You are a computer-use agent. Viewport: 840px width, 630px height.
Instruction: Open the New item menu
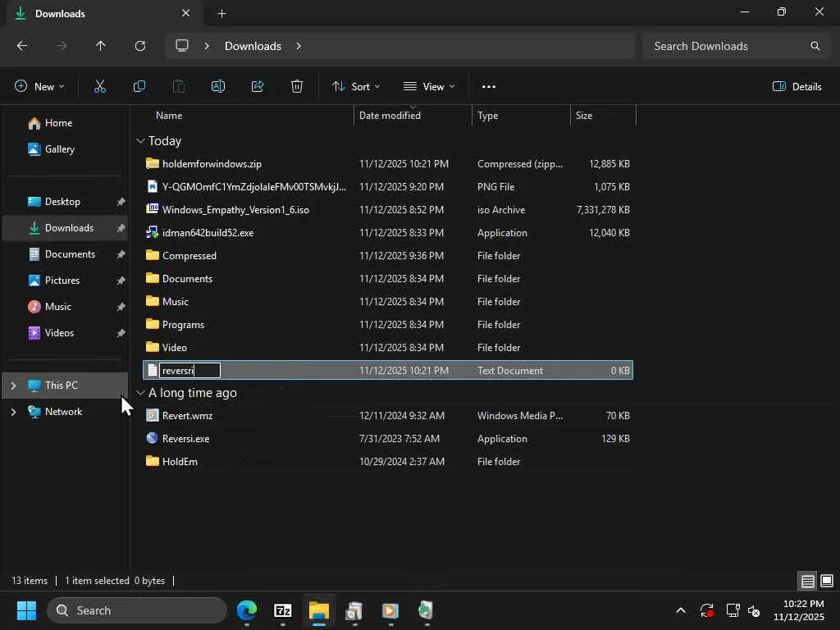[39, 86]
